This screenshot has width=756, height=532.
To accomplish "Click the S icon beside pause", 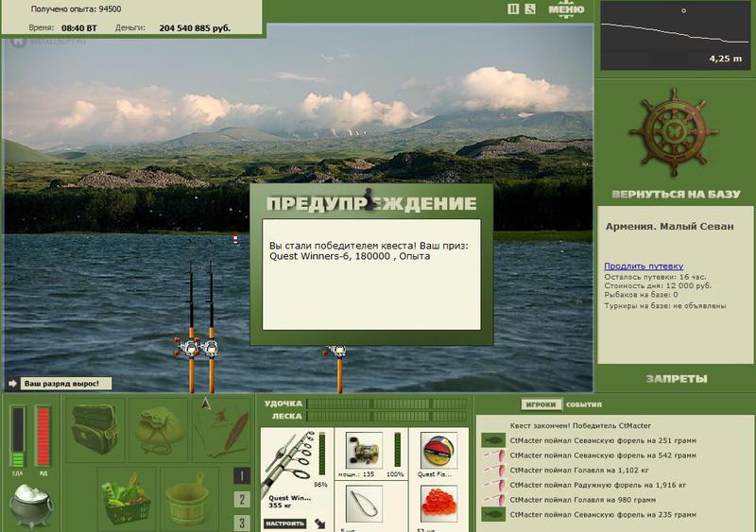I will (530, 9).
